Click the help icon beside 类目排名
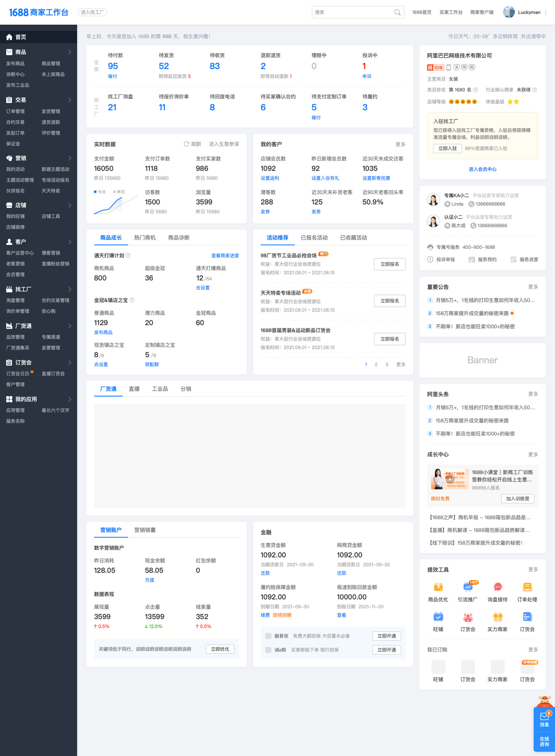555x756 pixels. 475,90
